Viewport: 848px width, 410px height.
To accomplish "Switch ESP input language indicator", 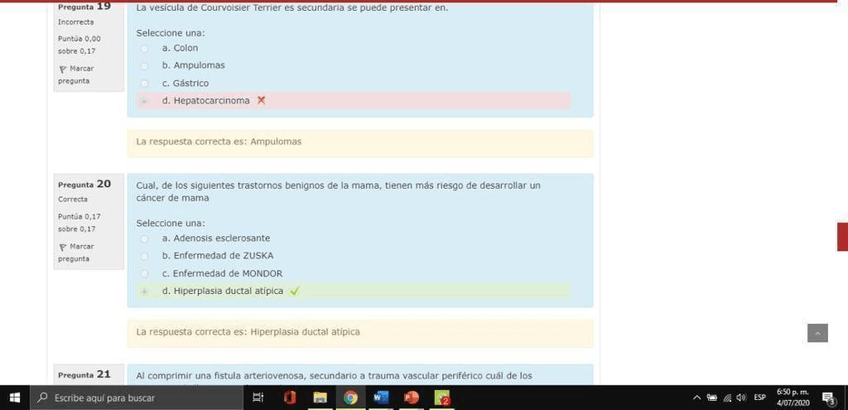I will tap(760, 398).
